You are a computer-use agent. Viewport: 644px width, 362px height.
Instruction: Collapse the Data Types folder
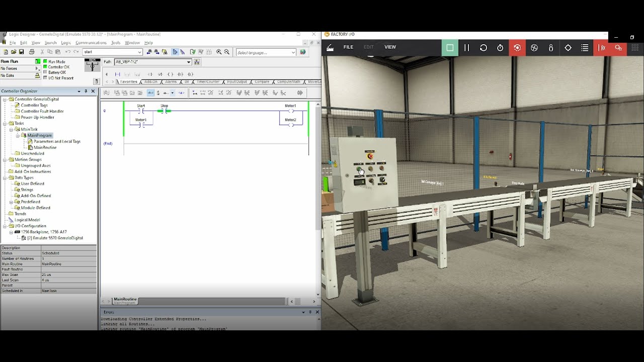click(x=5, y=177)
